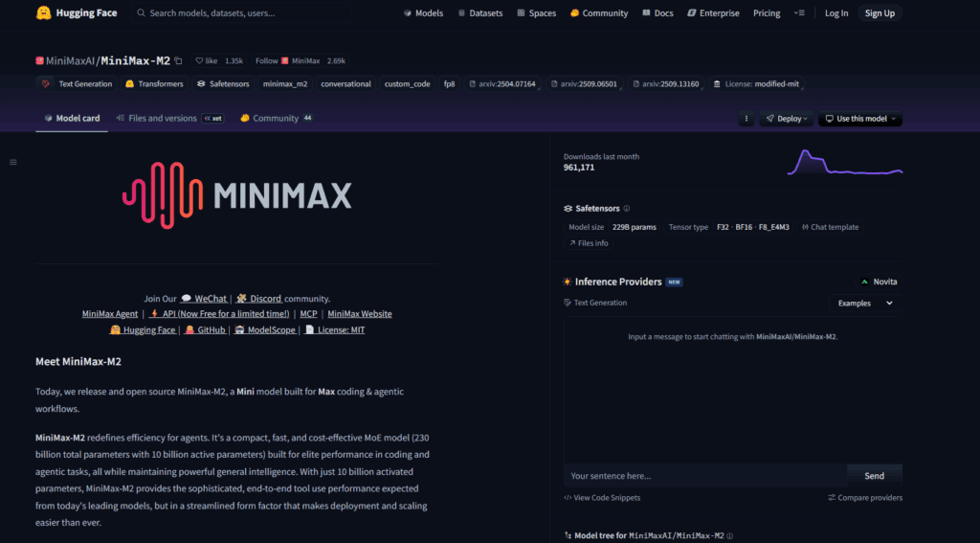Click the heart like icon
The width and height of the screenshot is (980, 543).
pos(199,60)
